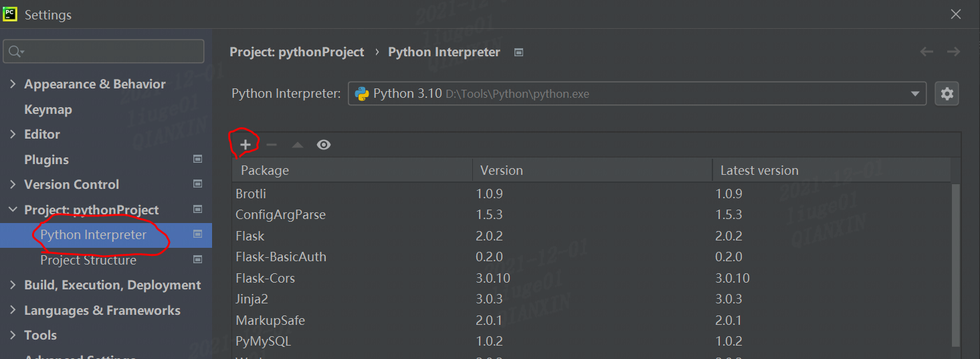Image resolution: width=980 pixels, height=359 pixels.
Task: Open the Project Structure settings page
Action: click(x=88, y=260)
